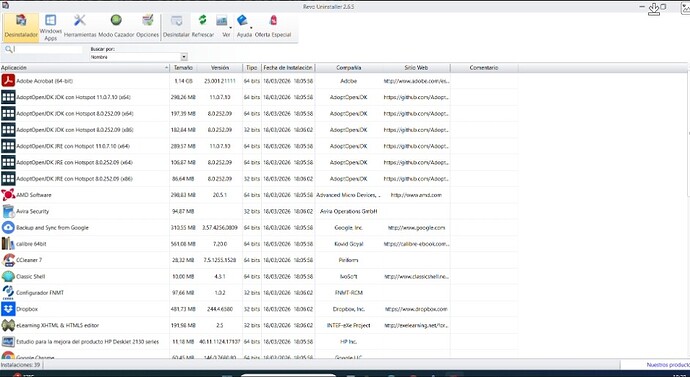Select the Avira Security icon
690x377 pixels.
pos(8,211)
